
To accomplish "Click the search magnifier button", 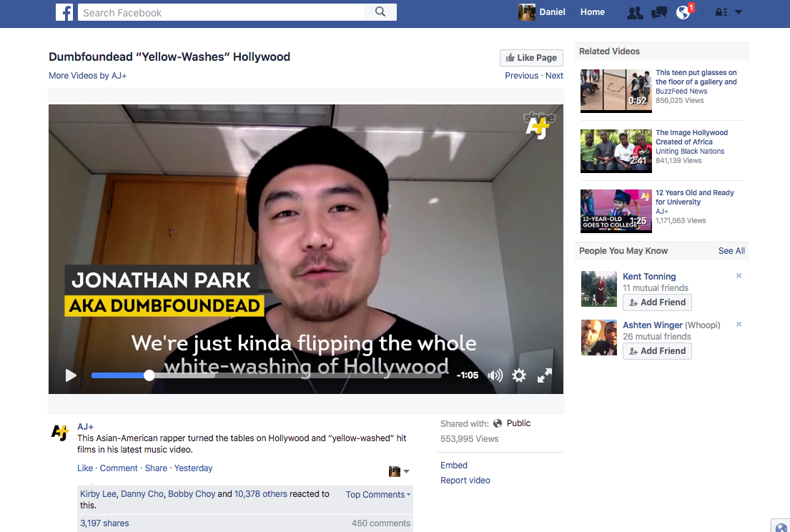I will click(380, 12).
